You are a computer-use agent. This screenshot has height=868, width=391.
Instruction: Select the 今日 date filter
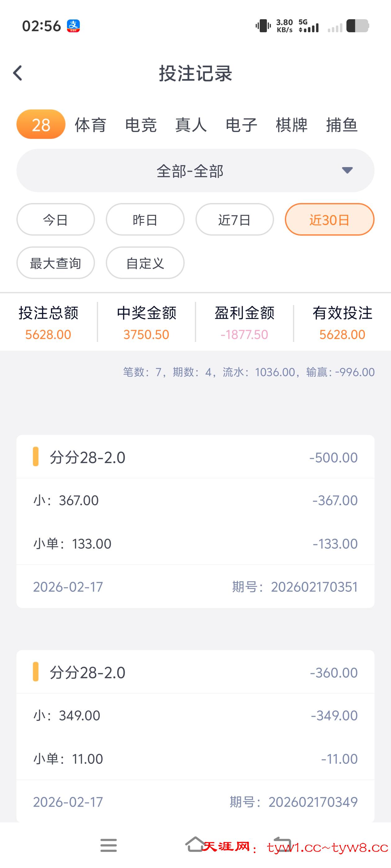click(x=55, y=220)
